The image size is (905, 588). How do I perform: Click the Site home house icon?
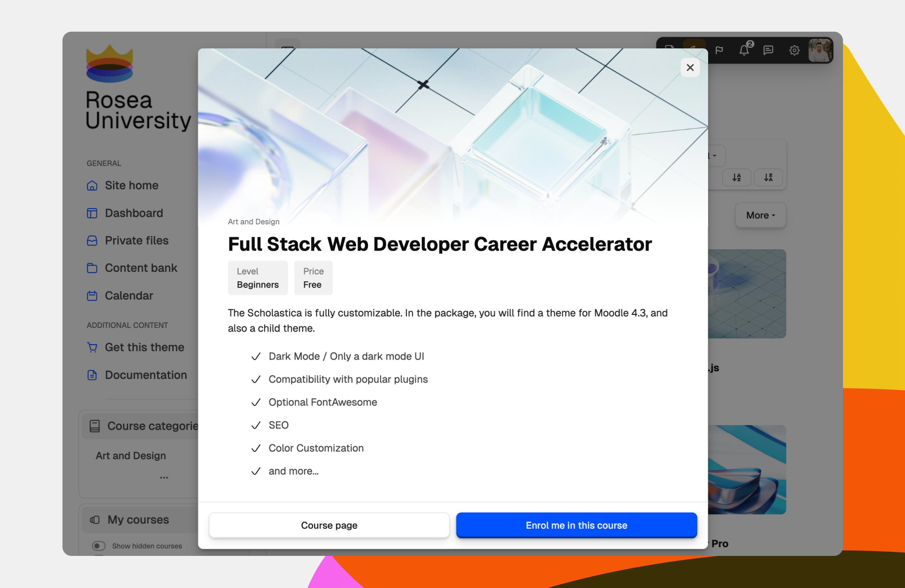click(92, 185)
